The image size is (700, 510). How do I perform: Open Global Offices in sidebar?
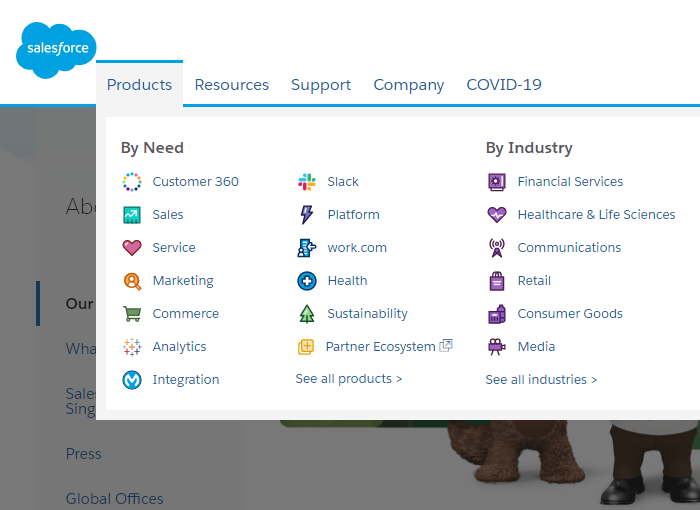pyautogui.click(x=114, y=499)
